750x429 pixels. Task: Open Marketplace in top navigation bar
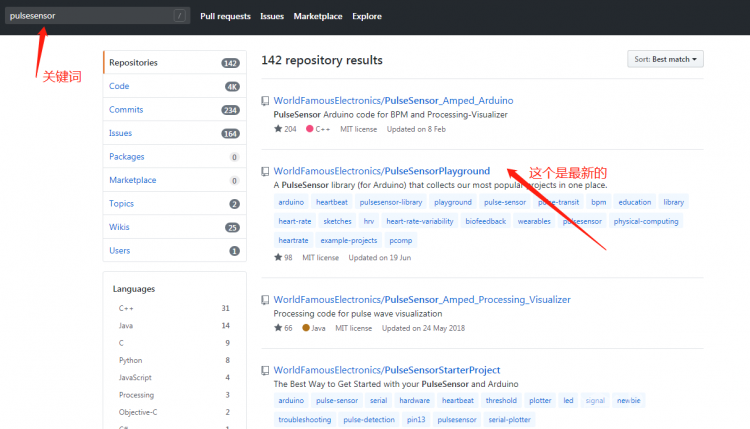coord(318,16)
